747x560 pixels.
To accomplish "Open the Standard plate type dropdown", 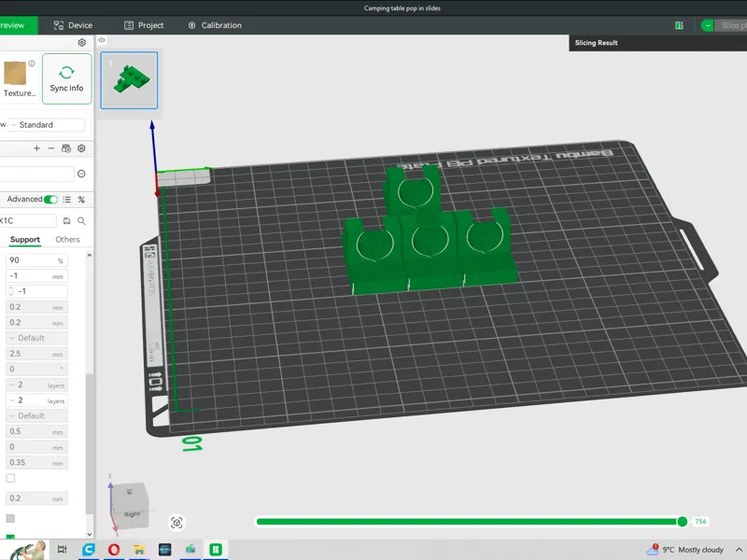I will pyautogui.click(x=47, y=125).
